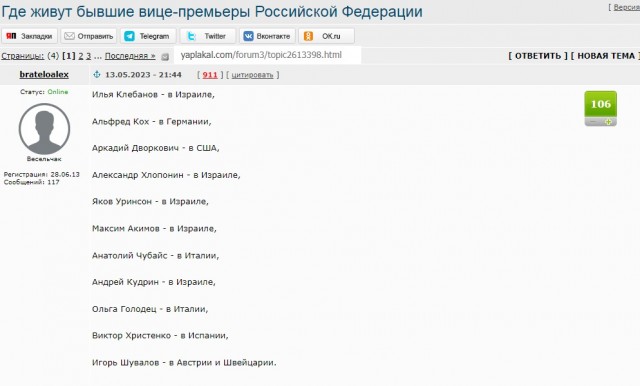
Task: Click цитировать to quote the post
Action: pos(252,75)
